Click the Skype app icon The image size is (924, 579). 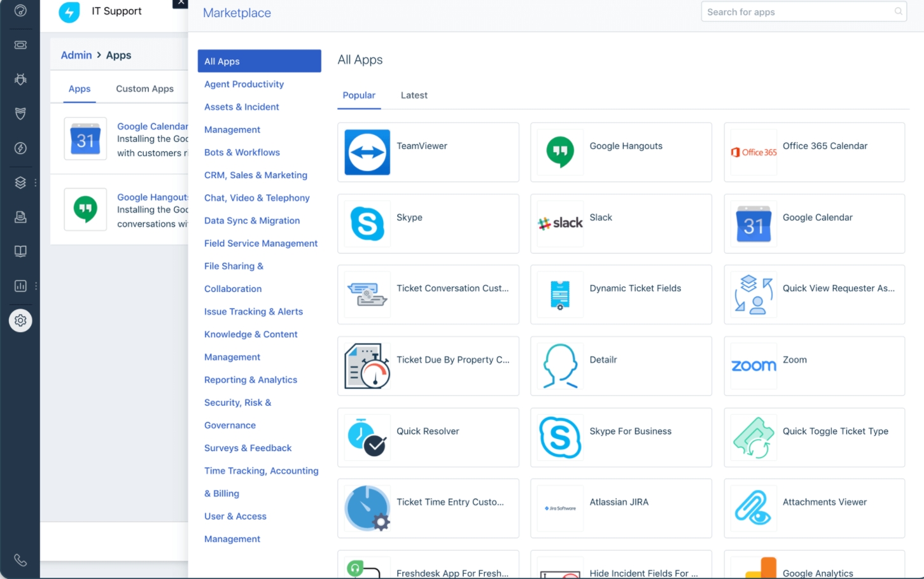[367, 223]
